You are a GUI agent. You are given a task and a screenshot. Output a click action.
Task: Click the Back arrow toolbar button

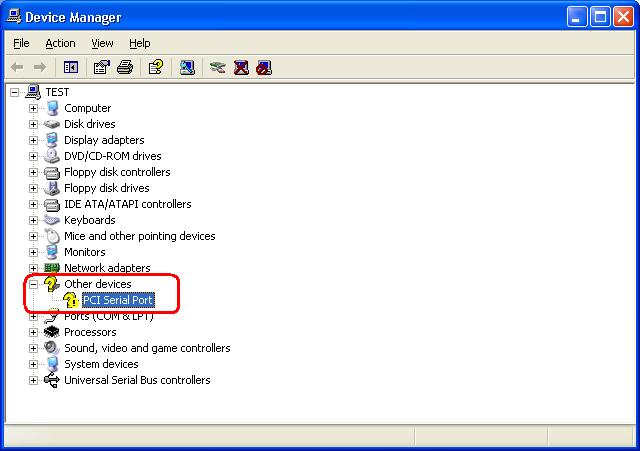[x=17, y=67]
